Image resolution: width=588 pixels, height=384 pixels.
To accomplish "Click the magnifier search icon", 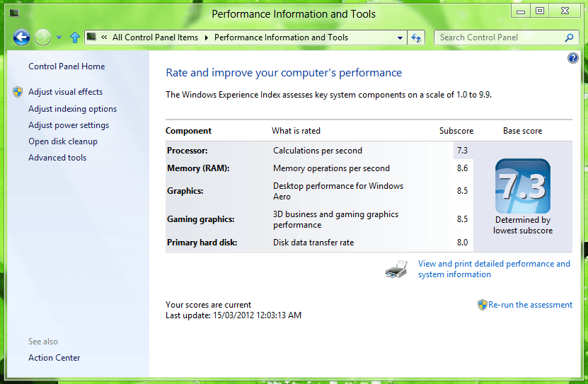I will (570, 37).
